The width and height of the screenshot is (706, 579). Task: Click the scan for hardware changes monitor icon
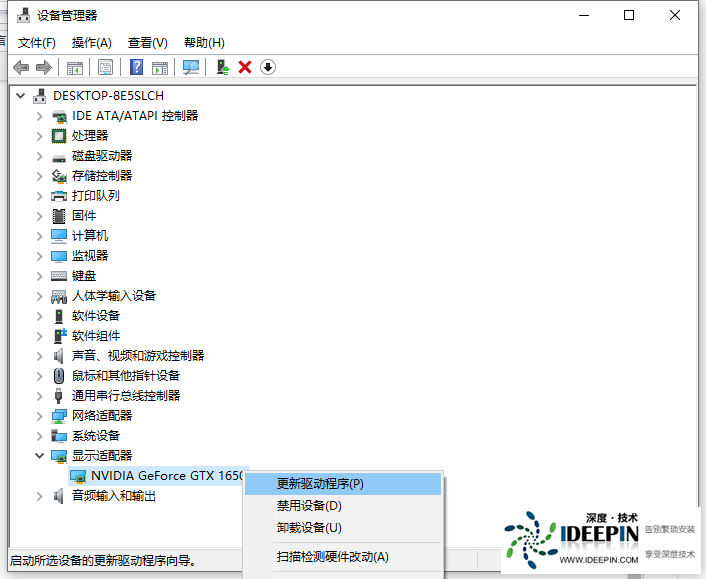tap(191, 68)
